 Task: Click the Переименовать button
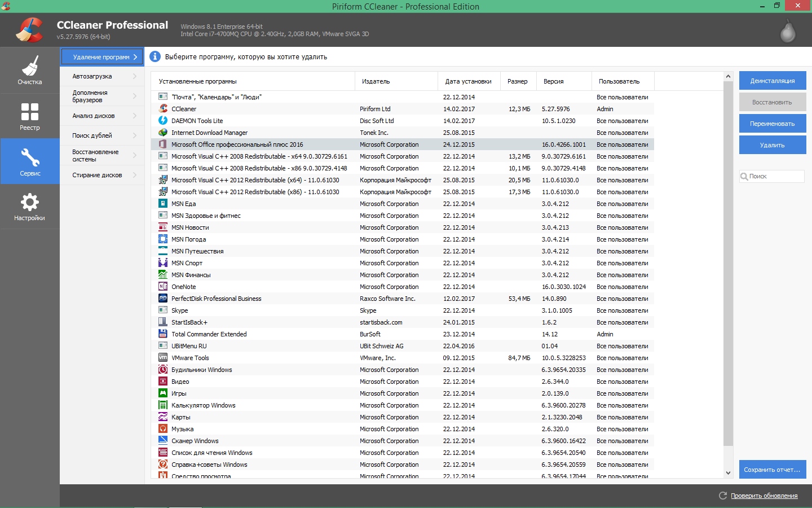pyautogui.click(x=772, y=124)
